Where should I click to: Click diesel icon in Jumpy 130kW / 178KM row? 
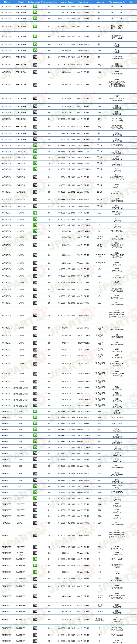(35, 382)
